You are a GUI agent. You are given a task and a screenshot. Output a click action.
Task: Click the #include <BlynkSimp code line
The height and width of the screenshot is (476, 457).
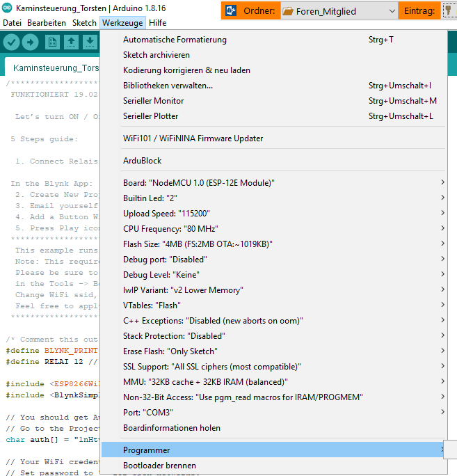click(53, 395)
